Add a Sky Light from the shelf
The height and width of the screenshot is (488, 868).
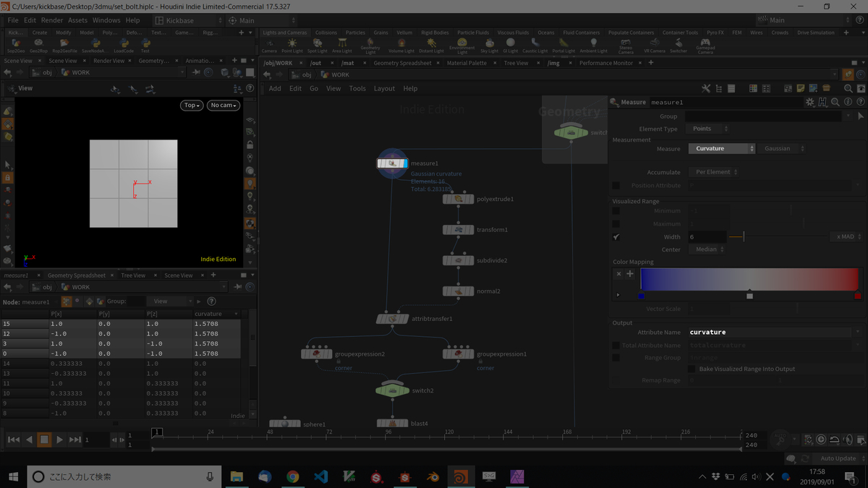coord(489,46)
